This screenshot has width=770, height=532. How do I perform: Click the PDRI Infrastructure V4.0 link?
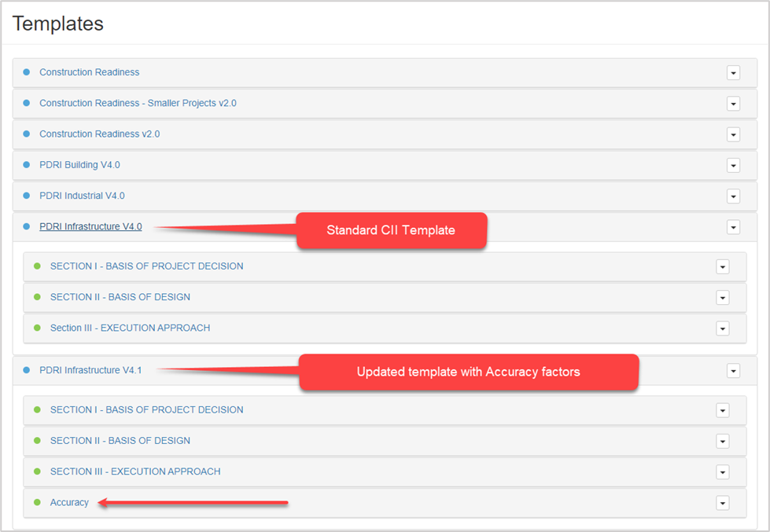click(x=91, y=227)
